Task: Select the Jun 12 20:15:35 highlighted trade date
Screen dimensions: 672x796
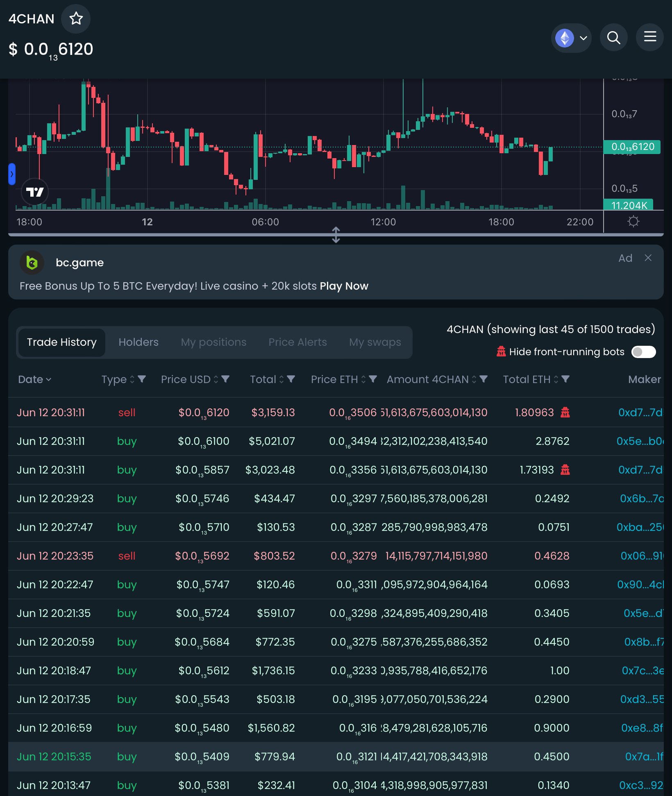Action: coord(54,757)
